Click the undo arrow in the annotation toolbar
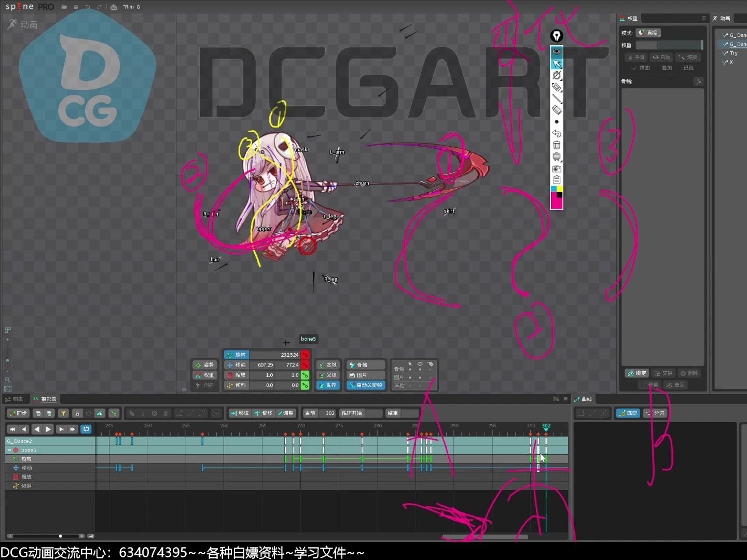Image resolution: width=747 pixels, height=560 pixels. point(557,133)
